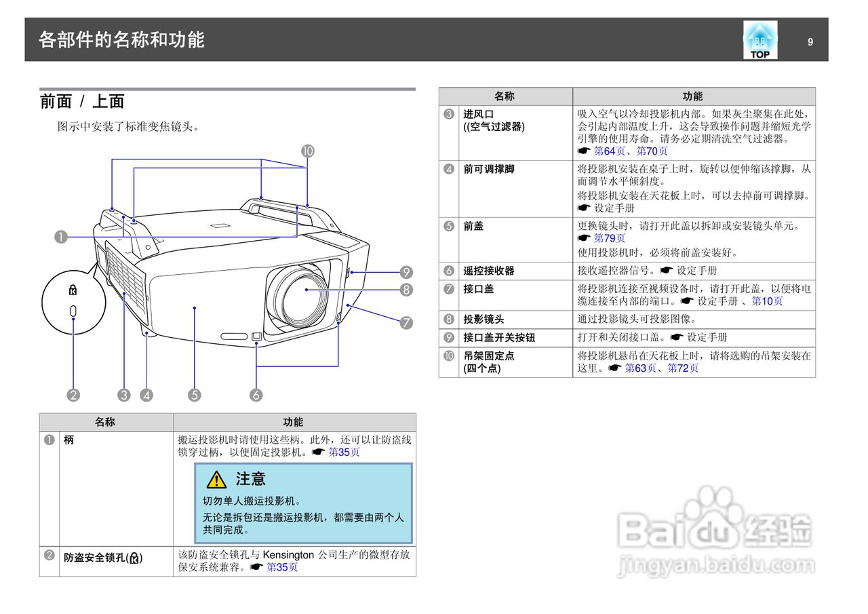Select the circled number 10 callout above the projector
The width and height of the screenshot is (868, 614).
[307, 151]
